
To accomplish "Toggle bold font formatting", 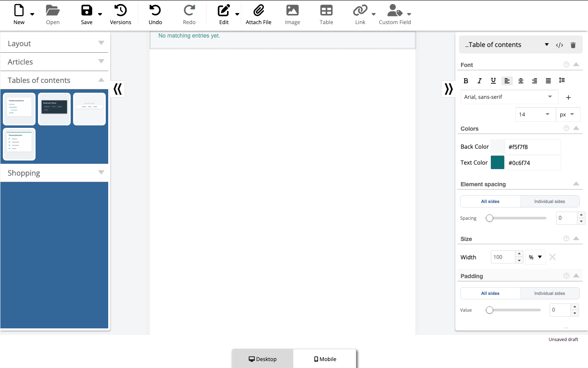I will pyautogui.click(x=466, y=81).
